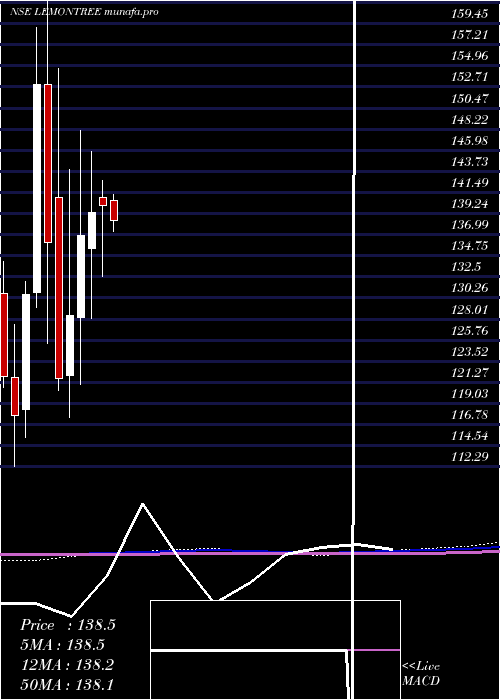This screenshot has width=500, height=700.
Task: Click the 130.26 price axis label
Action: click(470, 288)
